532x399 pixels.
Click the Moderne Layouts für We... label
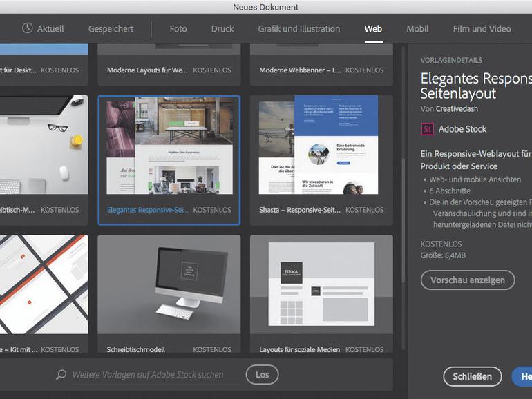tap(147, 70)
